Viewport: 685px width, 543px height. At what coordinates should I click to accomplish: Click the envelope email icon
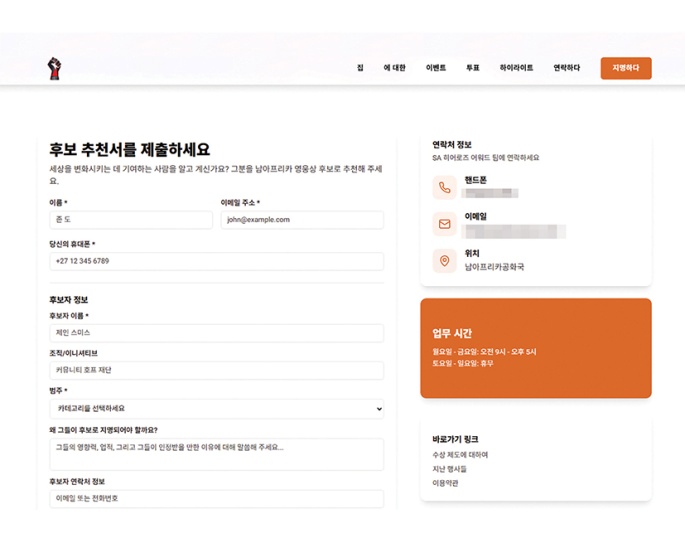pos(444,224)
